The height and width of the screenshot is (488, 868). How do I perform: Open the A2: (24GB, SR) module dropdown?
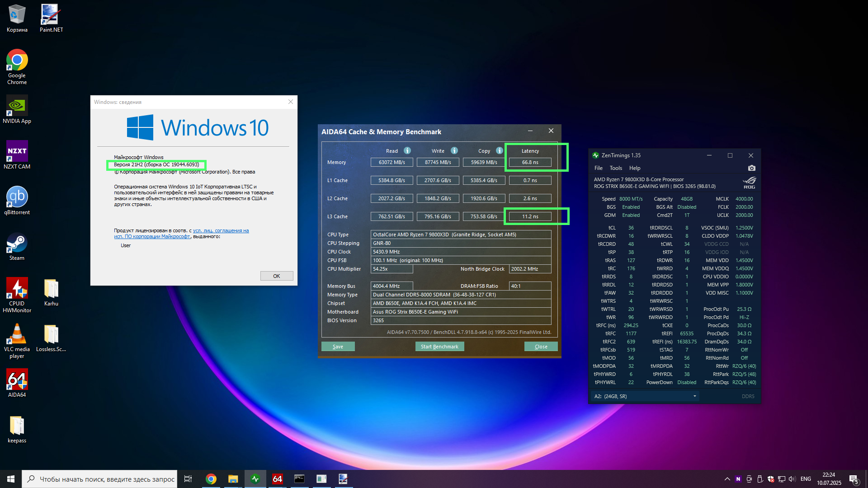pos(645,396)
